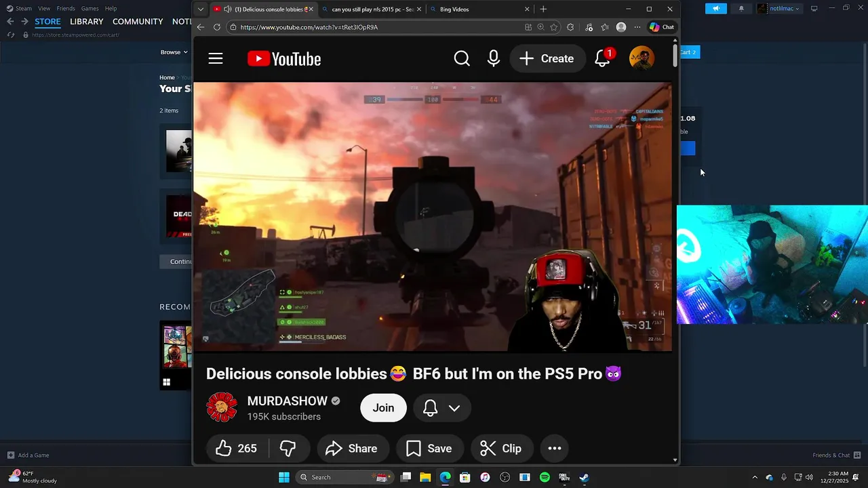Click the Edge back arrow
Screen dimensions: 868x488
[201, 27]
